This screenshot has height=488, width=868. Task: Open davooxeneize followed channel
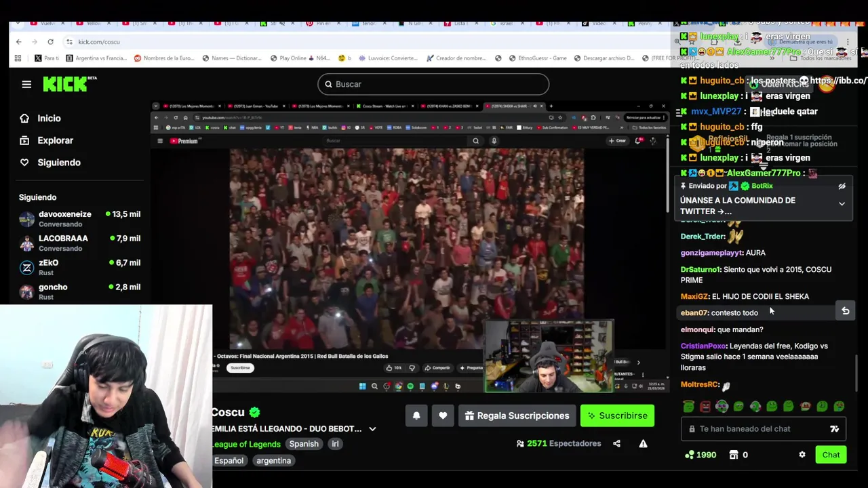[79, 218]
